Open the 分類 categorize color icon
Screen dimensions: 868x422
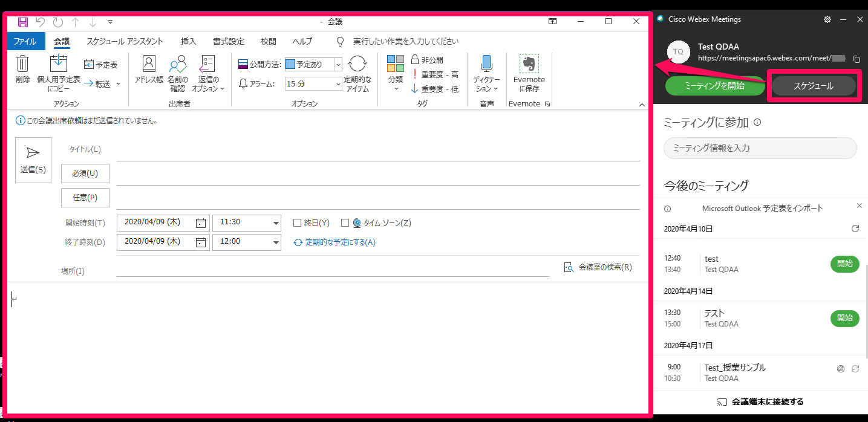tap(396, 73)
